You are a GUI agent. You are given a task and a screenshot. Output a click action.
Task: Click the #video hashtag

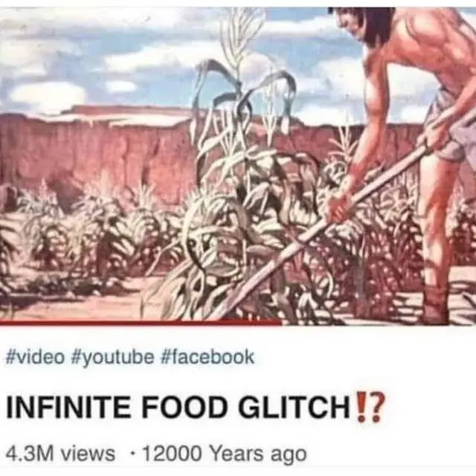pos(36,357)
